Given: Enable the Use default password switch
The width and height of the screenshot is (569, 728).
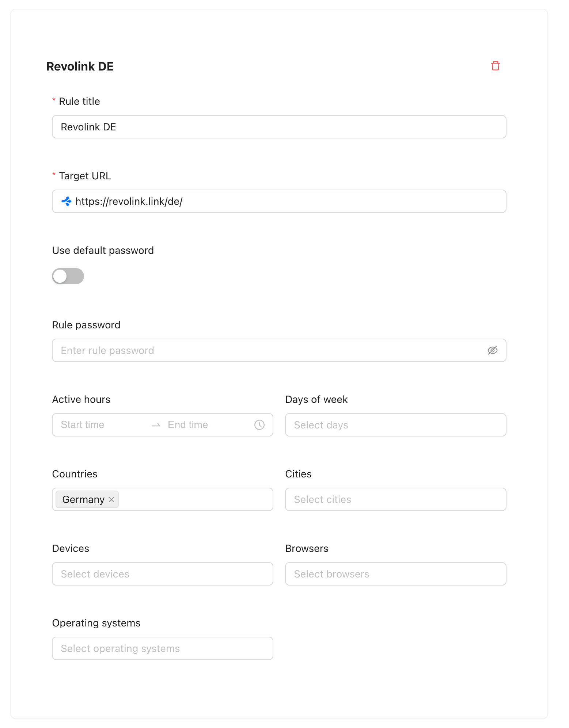Looking at the screenshot, I should [x=68, y=276].
